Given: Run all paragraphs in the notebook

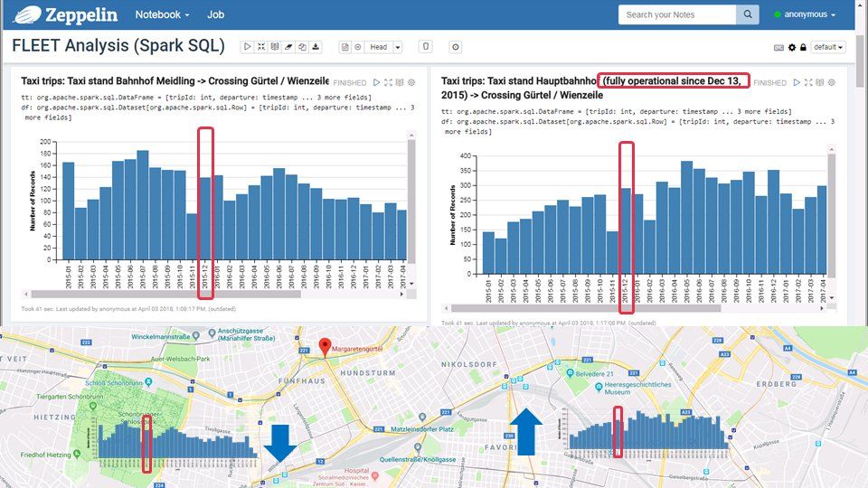Looking at the screenshot, I should [x=248, y=47].
